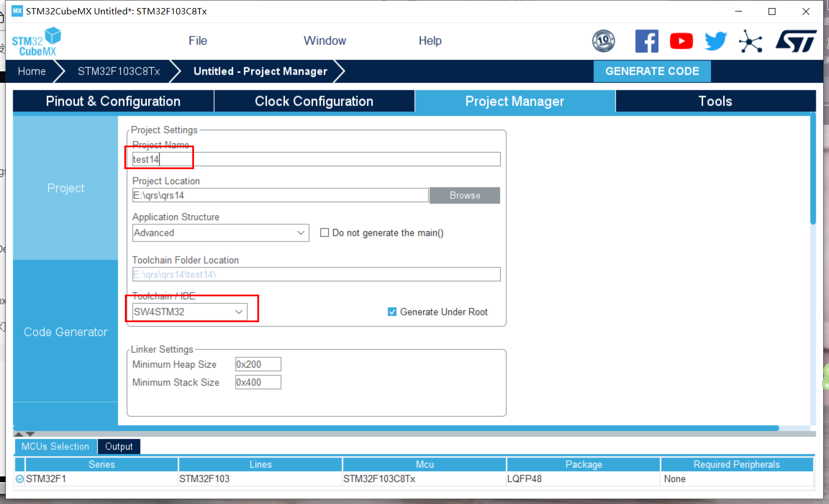Click the Toolchain Folder Location field
Screen dimensions: 829x504
316,274
